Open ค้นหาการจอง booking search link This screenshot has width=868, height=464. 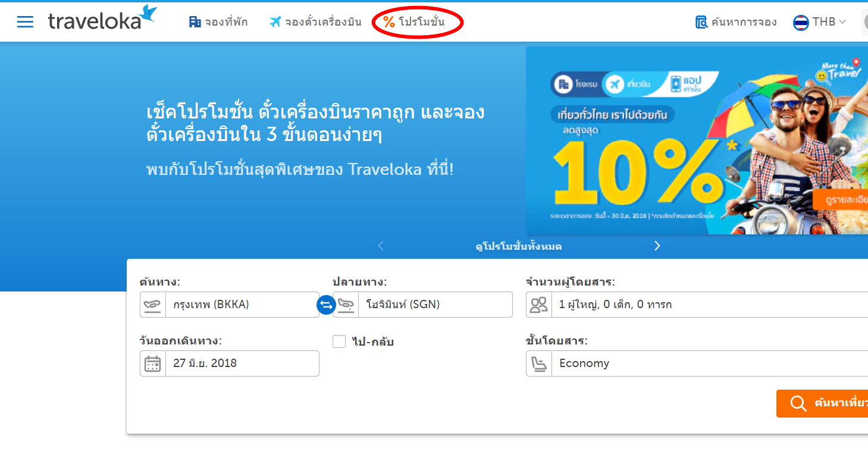pyautogui.click(x=736, y=22)
